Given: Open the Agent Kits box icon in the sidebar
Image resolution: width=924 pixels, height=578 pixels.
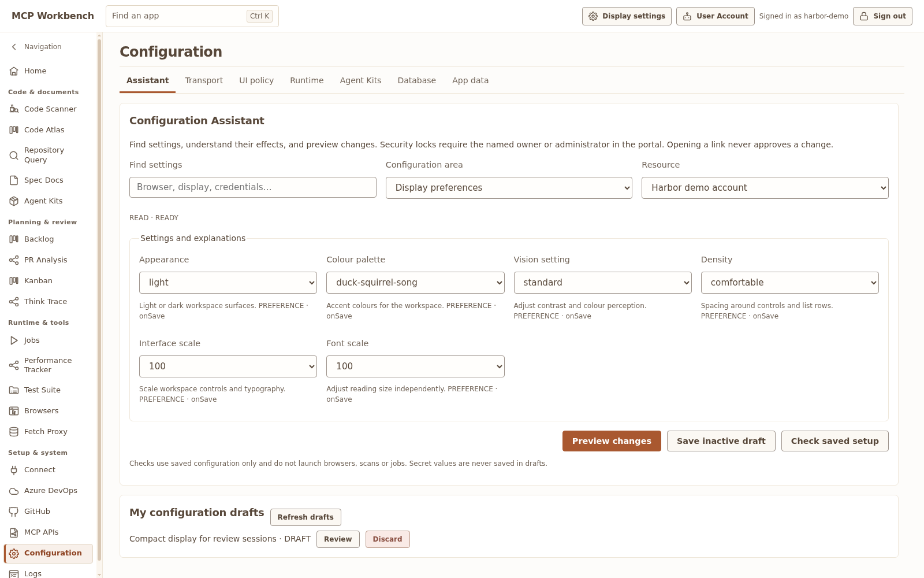Looking at the screenshot, I should [14, 201].
